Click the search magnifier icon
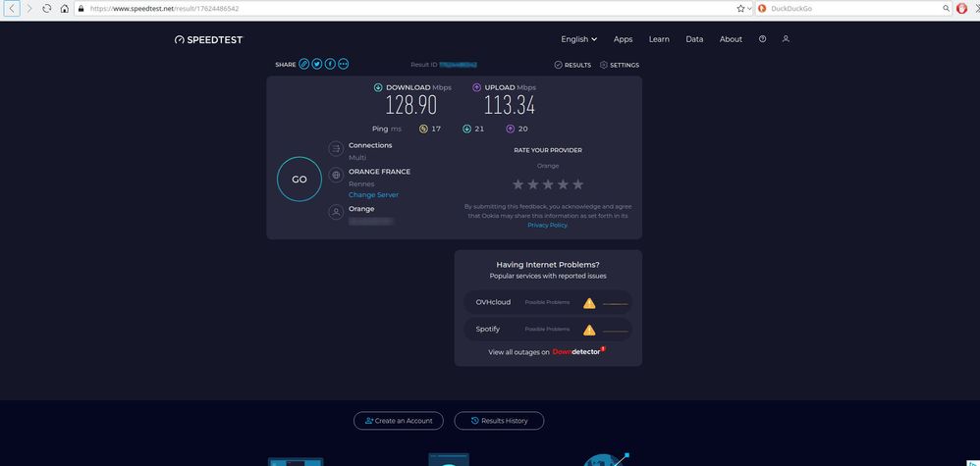Screen dimensions: 980x466 pos(947,9)
